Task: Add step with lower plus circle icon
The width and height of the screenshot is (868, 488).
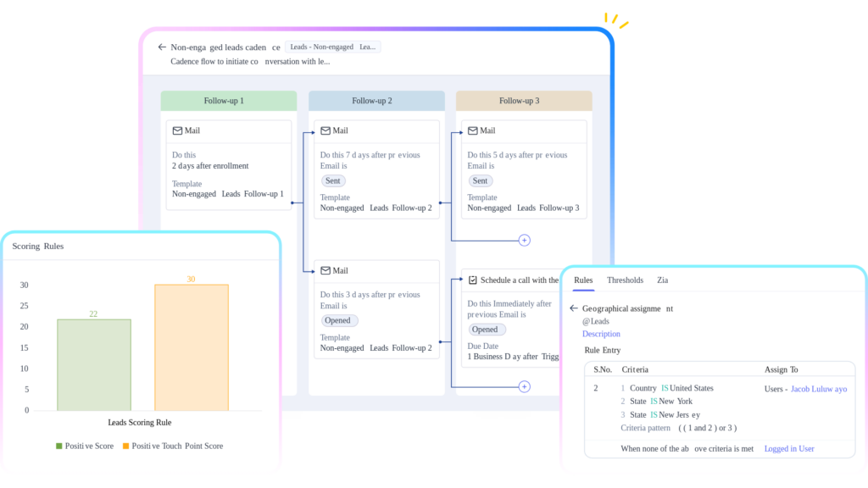Action: (x=524, y=387)
